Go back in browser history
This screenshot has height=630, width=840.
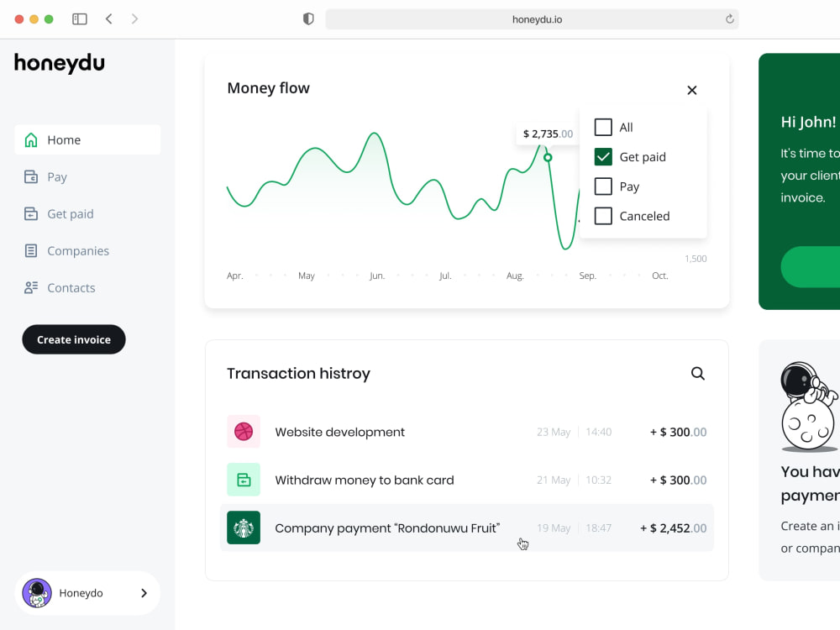(108, 19)
